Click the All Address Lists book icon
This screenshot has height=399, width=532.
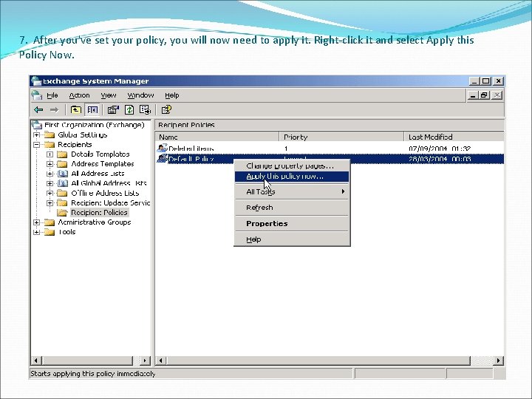coord(62,174)
